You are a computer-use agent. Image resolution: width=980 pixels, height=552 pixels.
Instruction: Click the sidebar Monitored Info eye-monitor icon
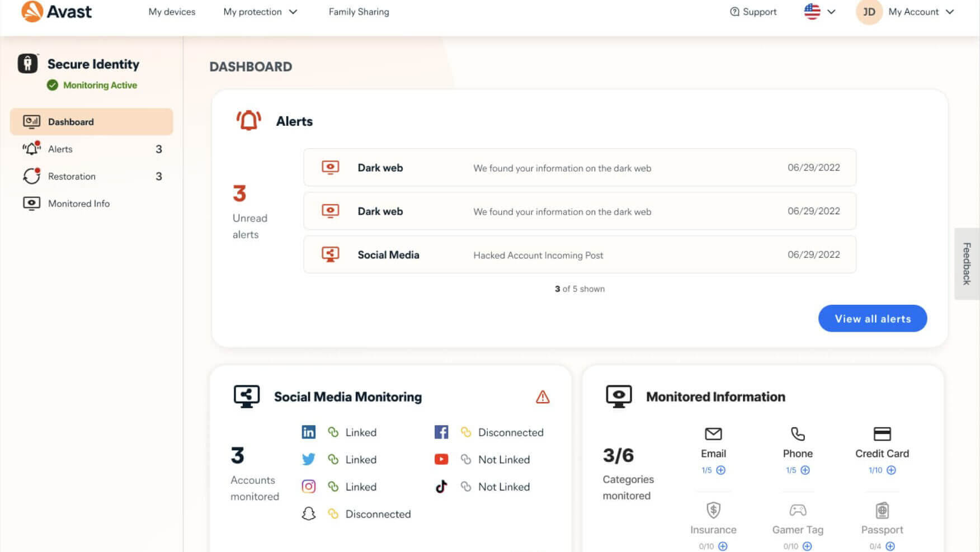click(31, 203)
